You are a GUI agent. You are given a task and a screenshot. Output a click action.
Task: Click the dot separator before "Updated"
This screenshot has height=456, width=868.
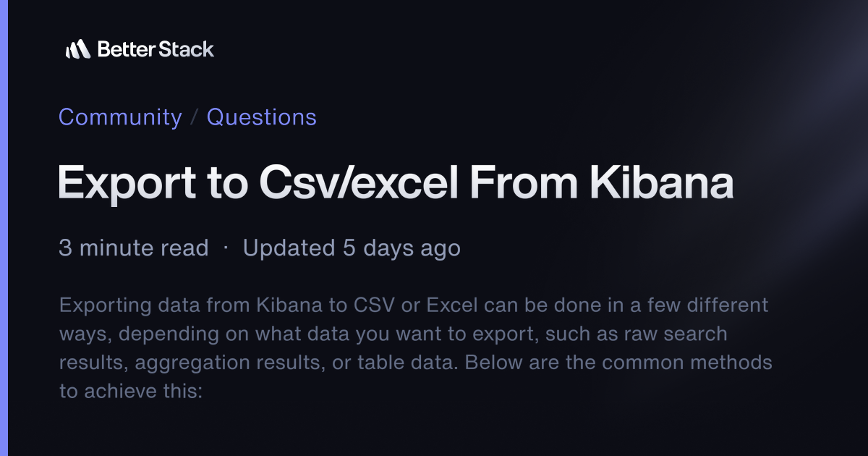click(x=226, y=248)
